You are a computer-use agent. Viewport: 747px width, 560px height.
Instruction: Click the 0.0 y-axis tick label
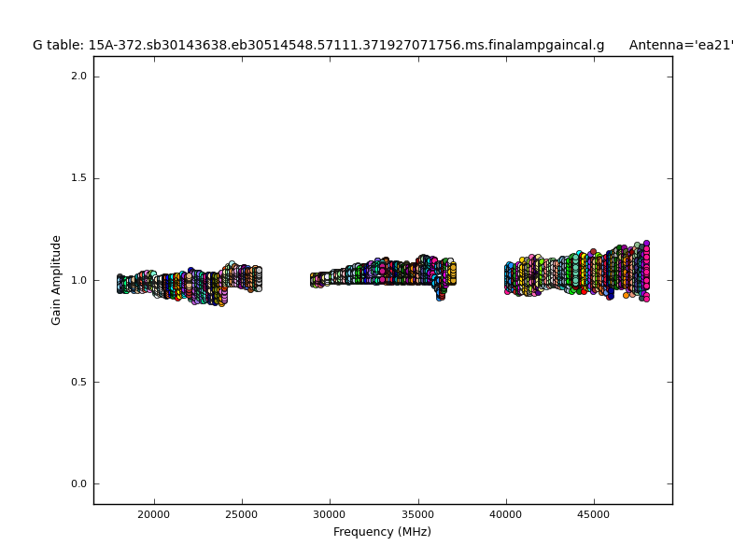(79, 483)
